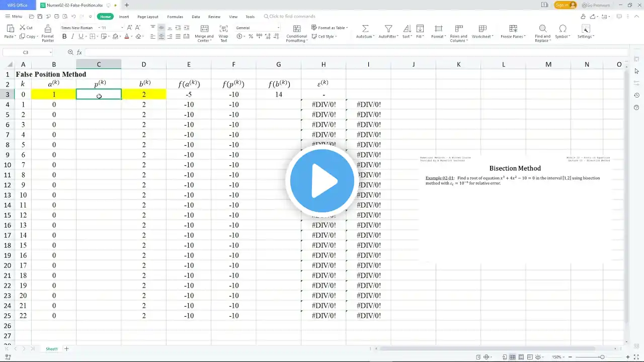The width and height of the screenshot is (644, 362).
Task: Go to the Data tab
Action: pyautogui.click(x=196, y=17)
